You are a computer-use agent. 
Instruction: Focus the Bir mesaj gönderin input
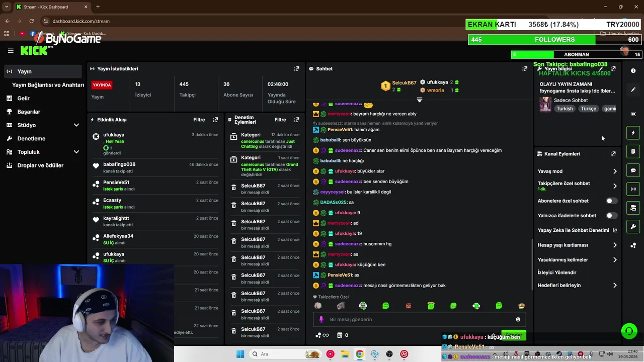click(x=420, y=319)
